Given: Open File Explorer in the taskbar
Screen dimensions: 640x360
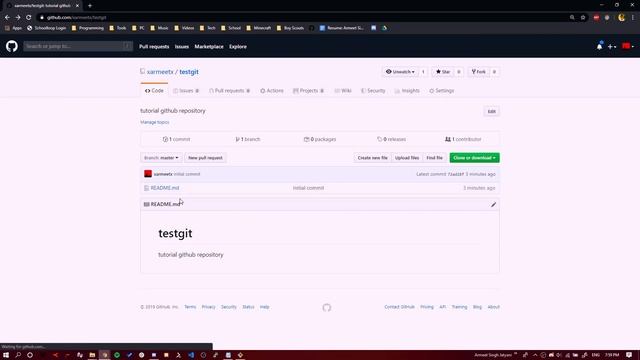Looking at the screenshot, I should pos(92,355).
